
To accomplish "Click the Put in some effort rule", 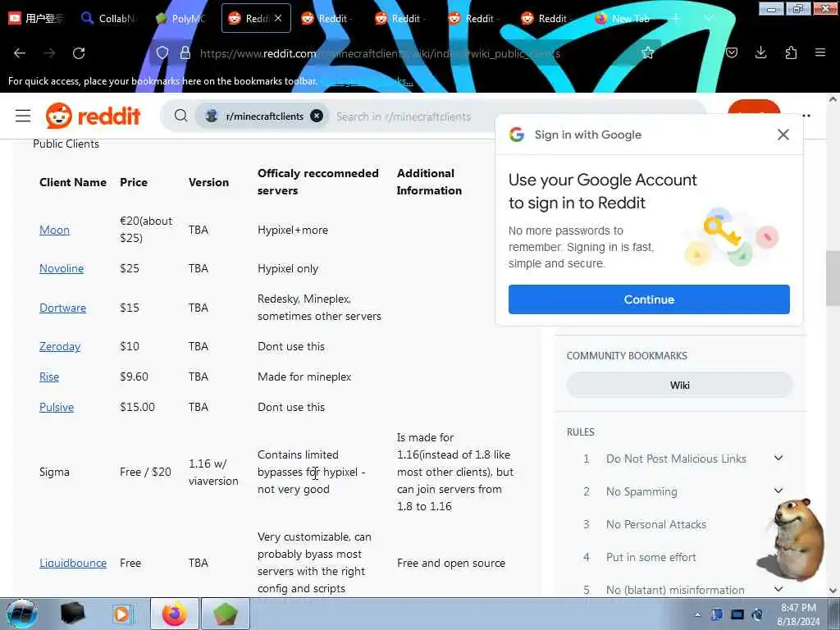I will click(651, 557).
